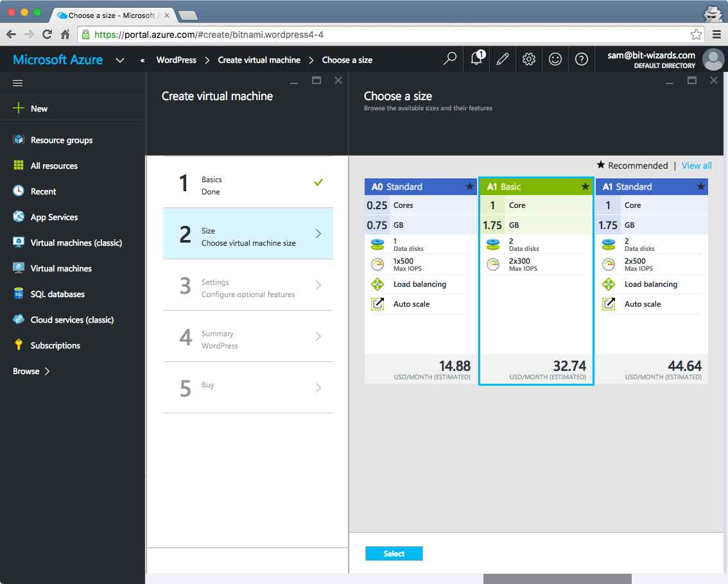Click the browser back arrow
This screenshot has width=728, height=584.
11,35
